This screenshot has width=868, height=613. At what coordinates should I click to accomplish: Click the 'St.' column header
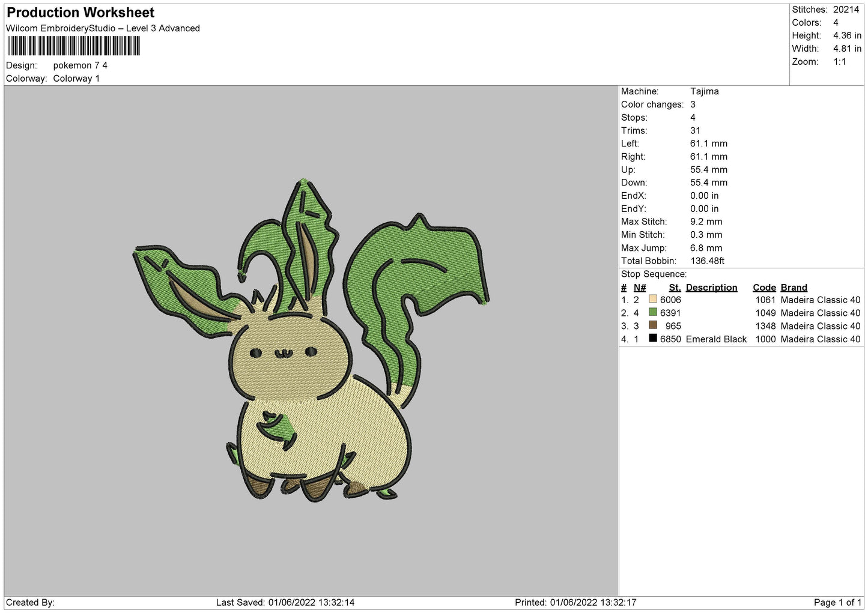click(x=675, y=288)
